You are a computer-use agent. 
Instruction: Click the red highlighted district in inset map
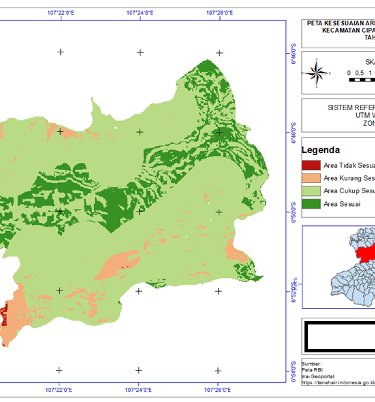coord(366,253)
